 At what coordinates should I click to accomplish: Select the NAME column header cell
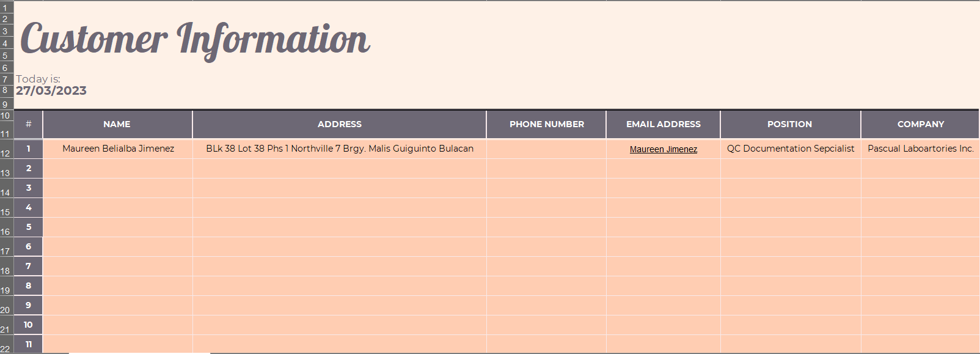(x=117, y=124)
